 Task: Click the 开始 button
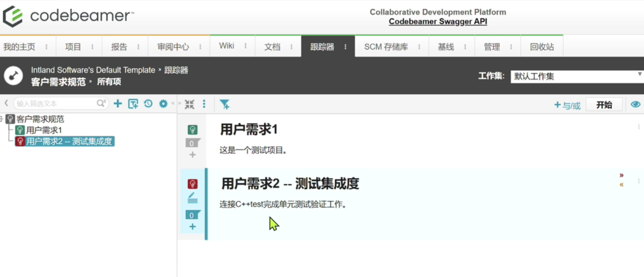click(x=603, y=105)
